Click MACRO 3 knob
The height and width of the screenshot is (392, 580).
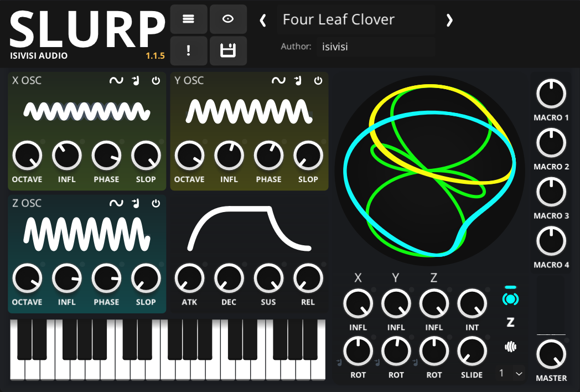(x=551, y=192)
